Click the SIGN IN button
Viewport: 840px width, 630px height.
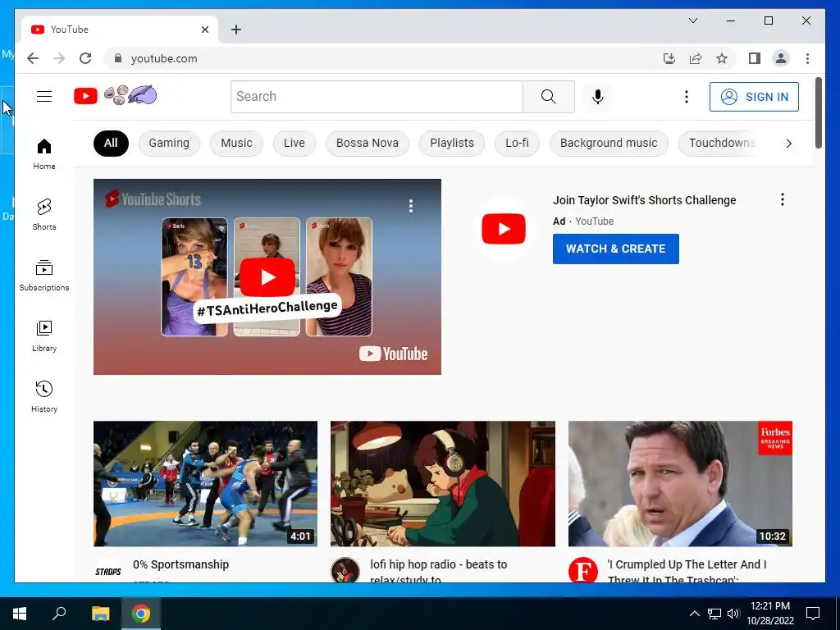point(754,97)
